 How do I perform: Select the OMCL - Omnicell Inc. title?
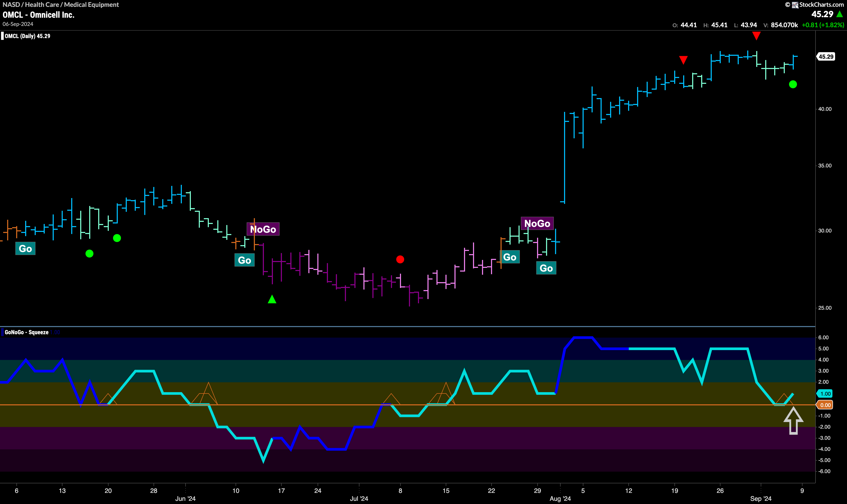(38, 15)
